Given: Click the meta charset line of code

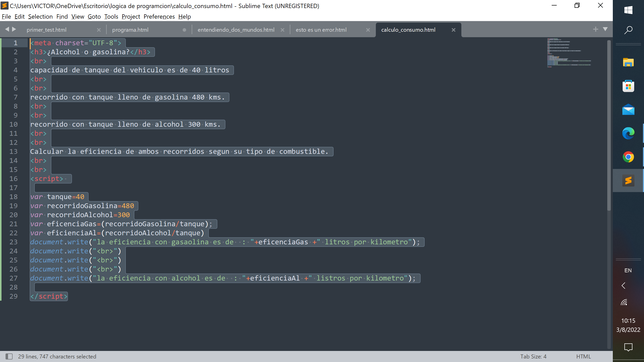Looking at the screenshot, I should click(x=76, y=43).
